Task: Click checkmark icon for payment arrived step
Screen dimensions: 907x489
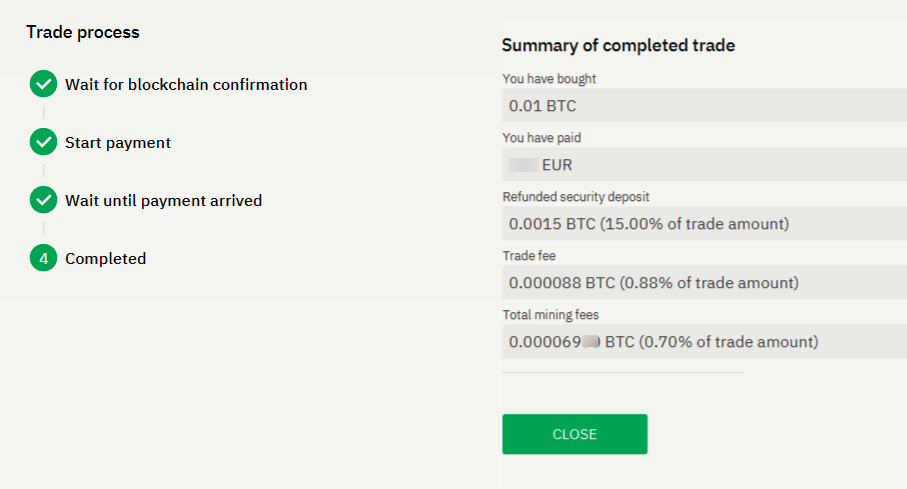Action: tap(43, 201)
